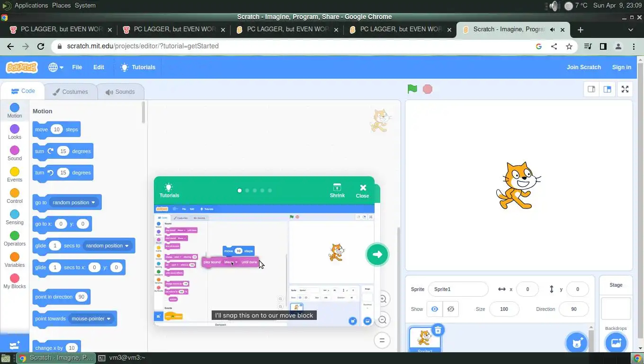Select the Sound block category
644x364 pixels.
(15, 154)
